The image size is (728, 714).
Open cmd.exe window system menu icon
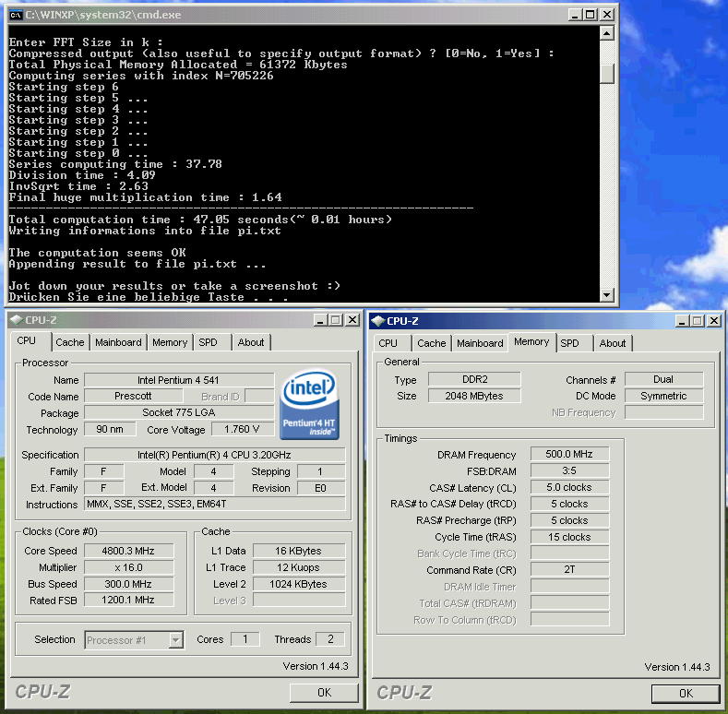[x=16, y=15]
